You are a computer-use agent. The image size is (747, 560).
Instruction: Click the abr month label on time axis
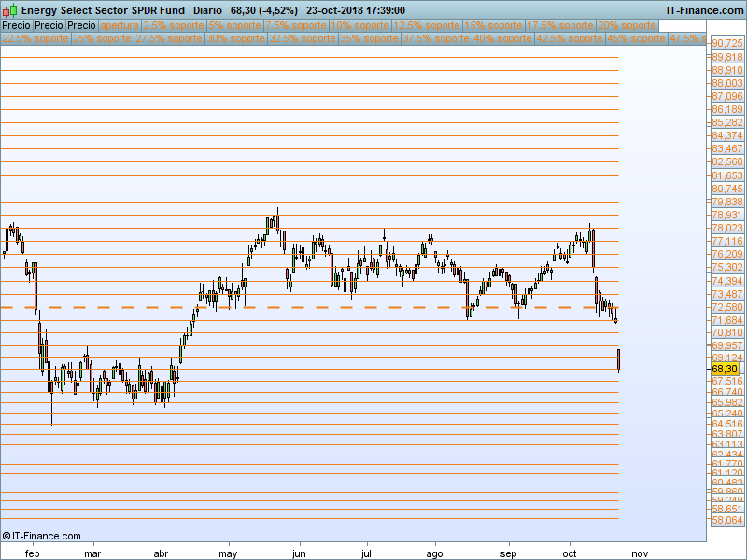[x=161, y=553]
